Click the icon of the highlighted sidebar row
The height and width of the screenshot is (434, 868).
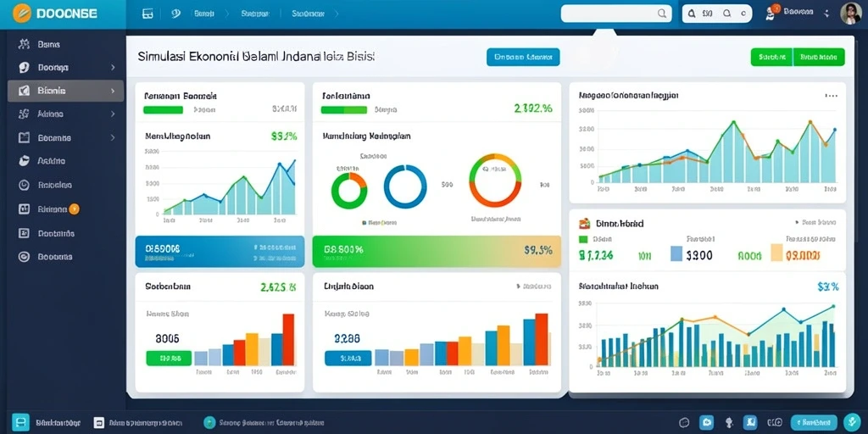click(x=24, y=91)
